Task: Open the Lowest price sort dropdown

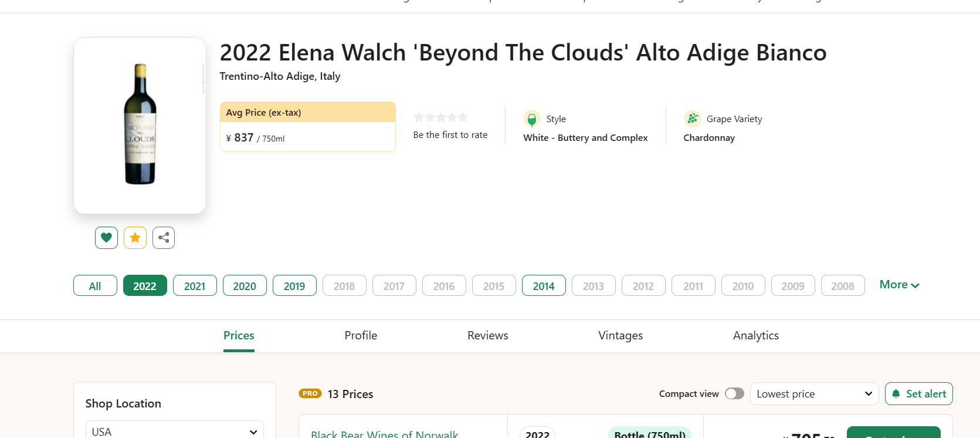Action: (814, 394)
